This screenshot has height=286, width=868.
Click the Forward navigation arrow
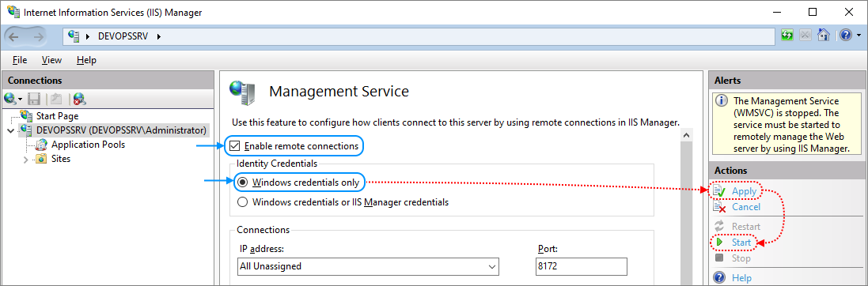(x=38, y=36)
